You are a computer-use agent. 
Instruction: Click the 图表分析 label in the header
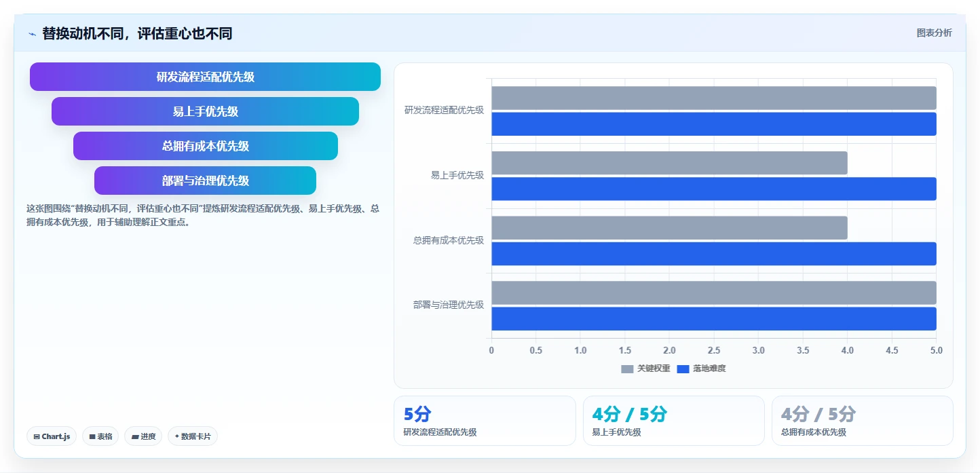click(x=934, y=33)
